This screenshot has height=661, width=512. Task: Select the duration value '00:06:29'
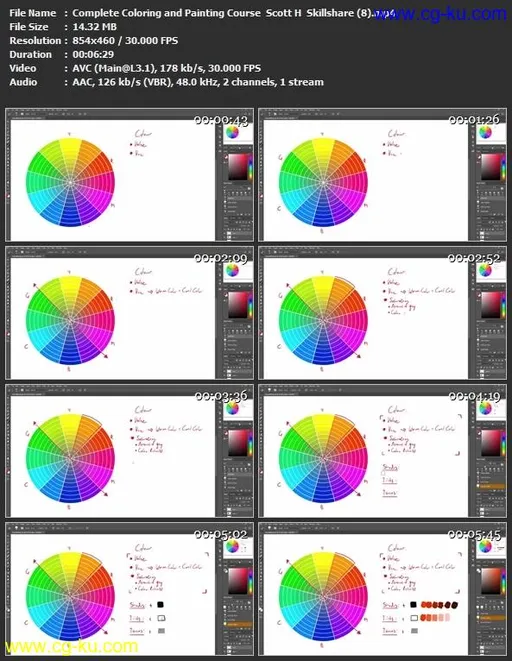coord(93,54)
